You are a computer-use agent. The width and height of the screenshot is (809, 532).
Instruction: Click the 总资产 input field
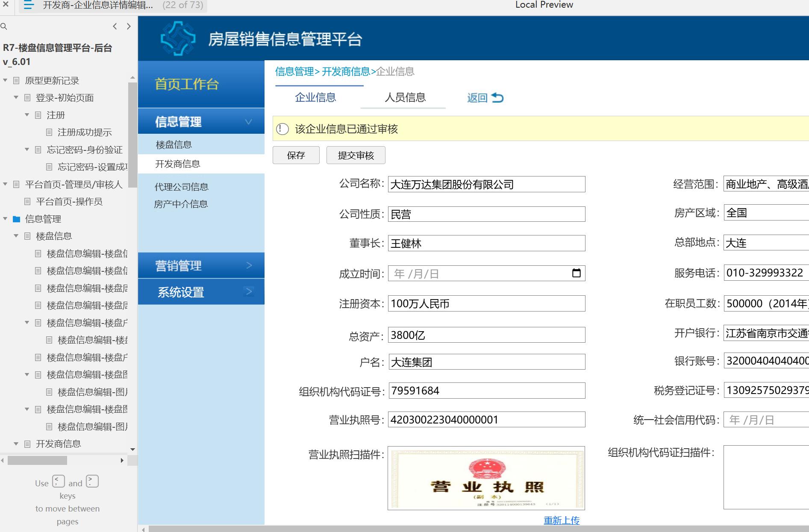pos(487,335)
